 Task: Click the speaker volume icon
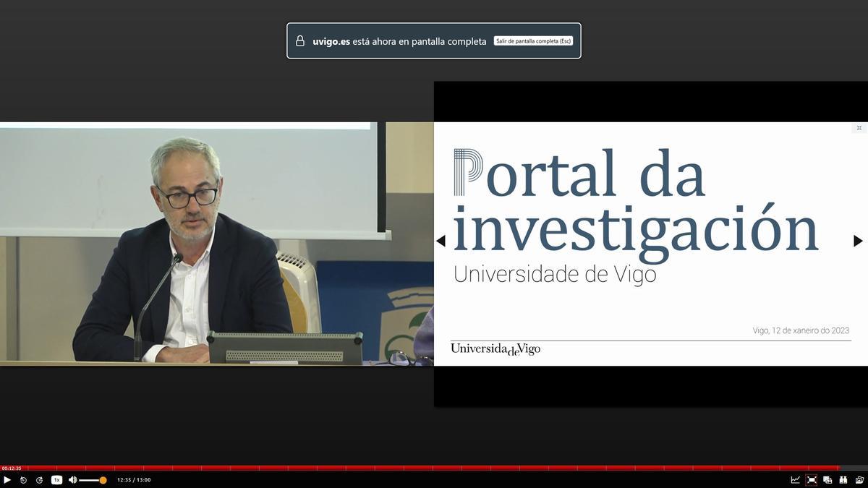point(72,479)
